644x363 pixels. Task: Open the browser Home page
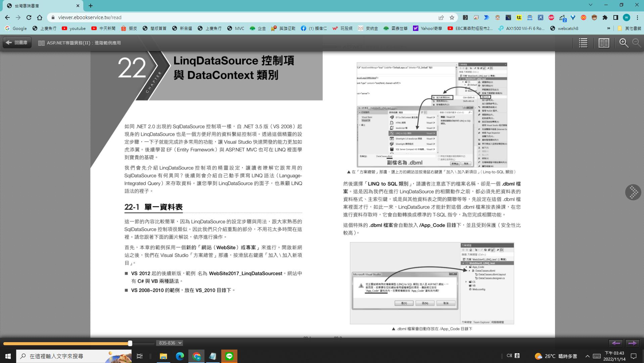click(x=40, y=17)
